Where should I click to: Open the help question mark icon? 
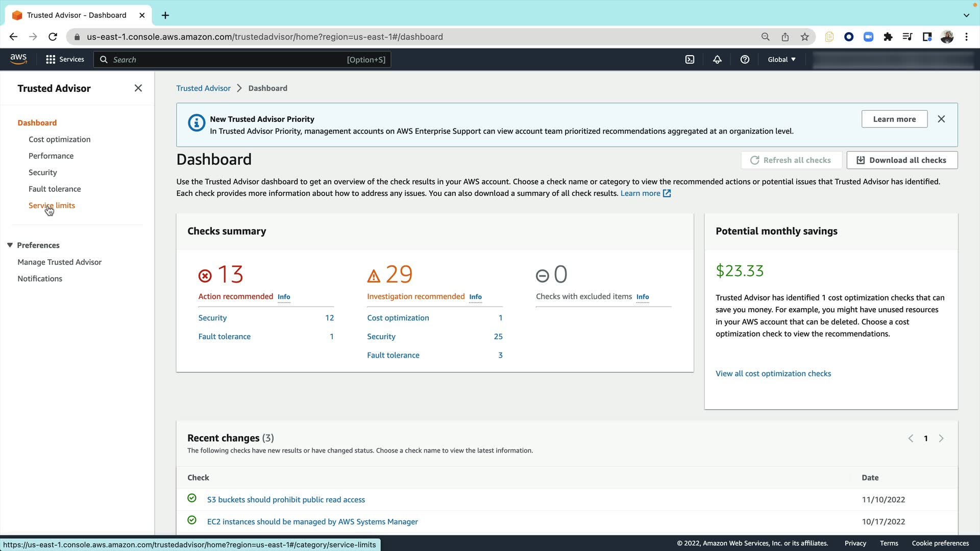point(745,60)
